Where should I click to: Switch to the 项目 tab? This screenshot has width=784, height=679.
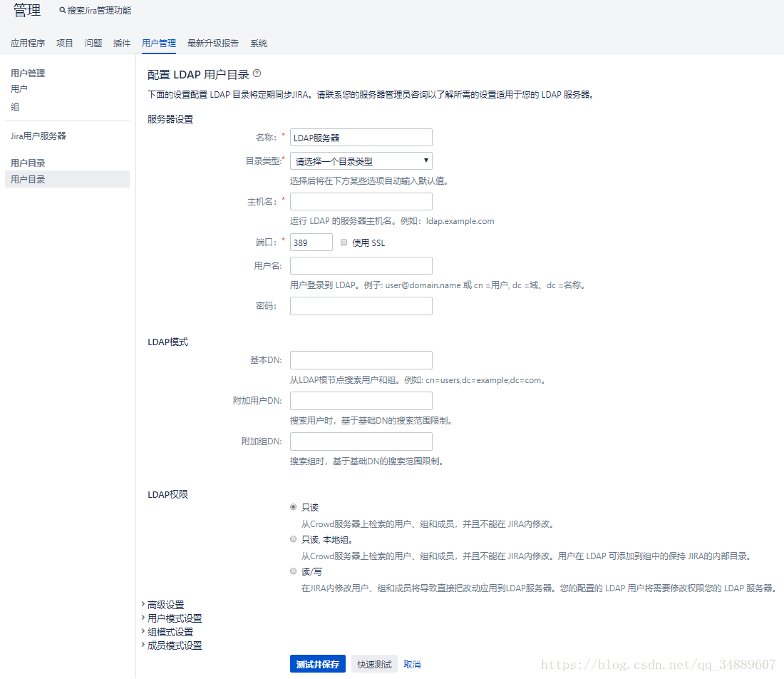point(64,43)
